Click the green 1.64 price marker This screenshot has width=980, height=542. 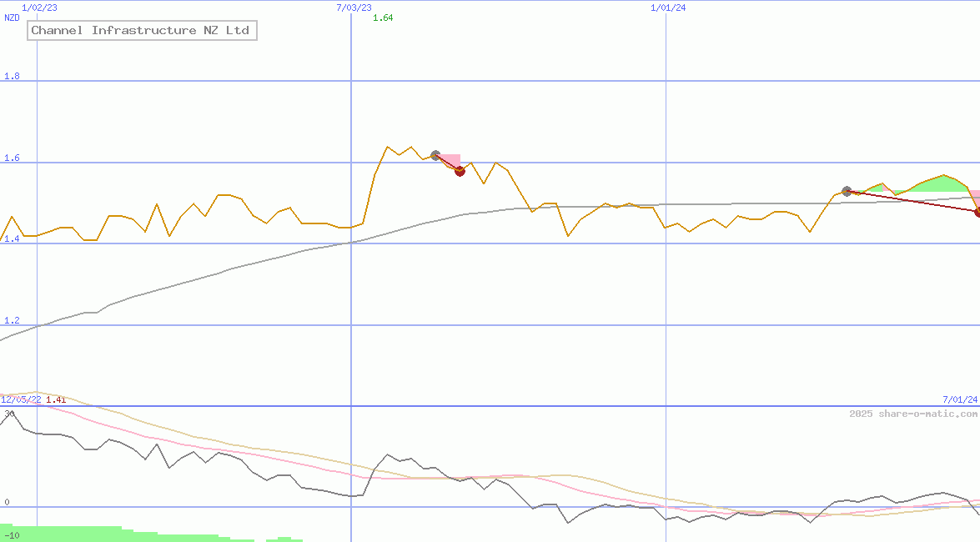[383, 17]
